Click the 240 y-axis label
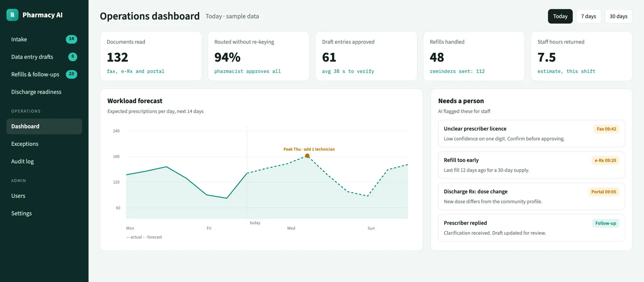644x282 pixels. click(116, 131)
